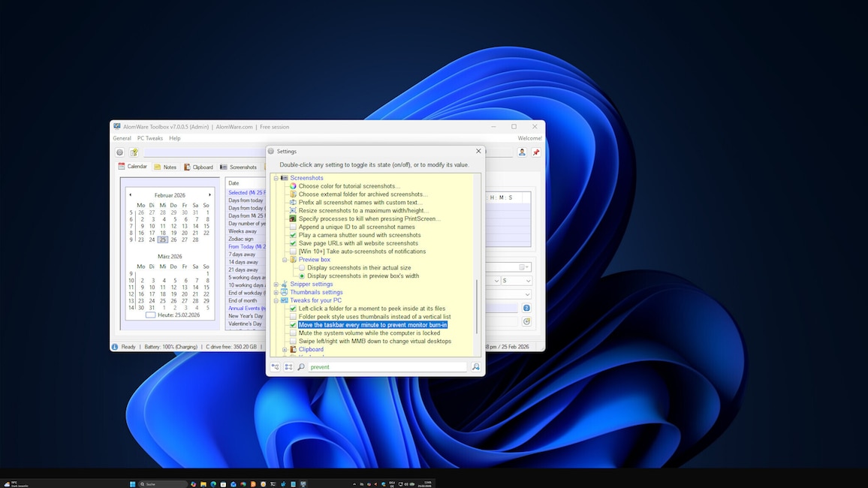Enable Append a unique ID to screenshot names
This screenshot has height=488, width=868.
tap(293, 227)
